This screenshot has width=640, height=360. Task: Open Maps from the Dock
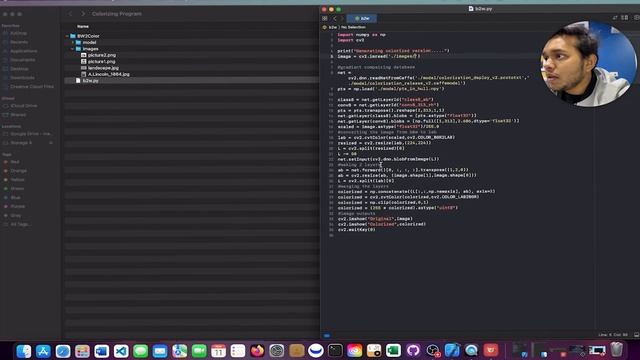pyautogui.click(x=180, y=351)
